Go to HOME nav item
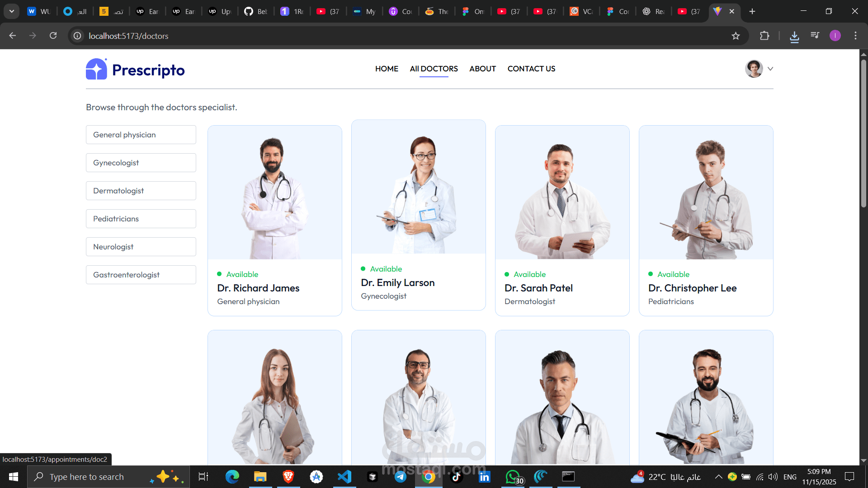The height and width of the screenshot is (488, 868). [387, 69]
